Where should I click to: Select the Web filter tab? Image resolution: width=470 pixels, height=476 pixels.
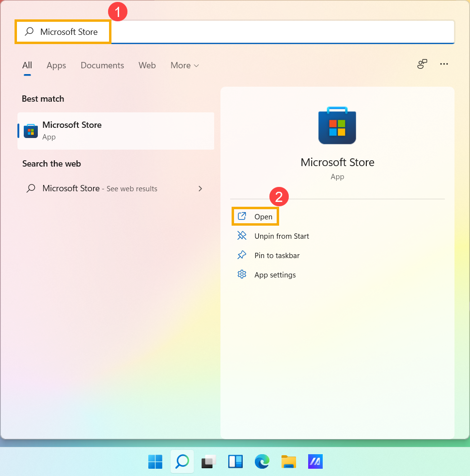(x=147, y=65)
